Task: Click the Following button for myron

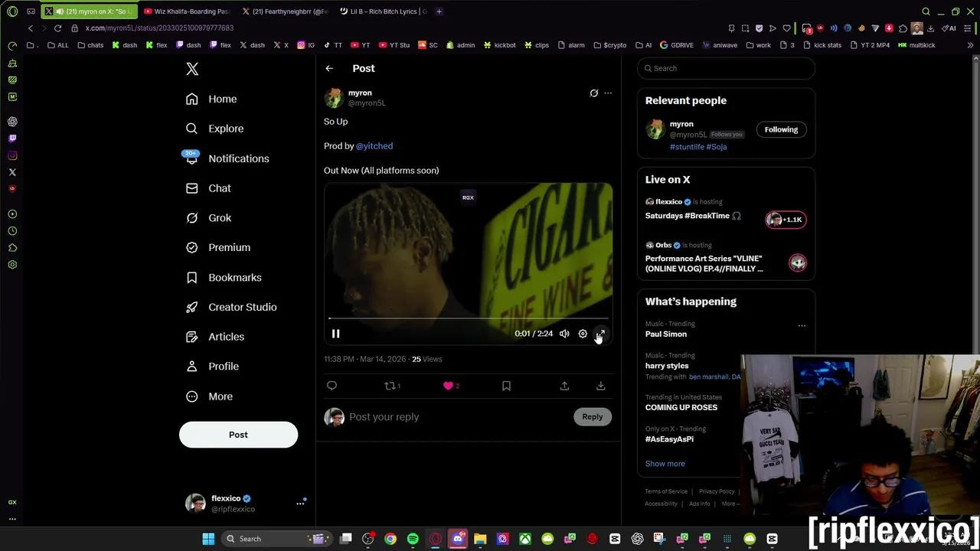Action: tap(781, 129)
